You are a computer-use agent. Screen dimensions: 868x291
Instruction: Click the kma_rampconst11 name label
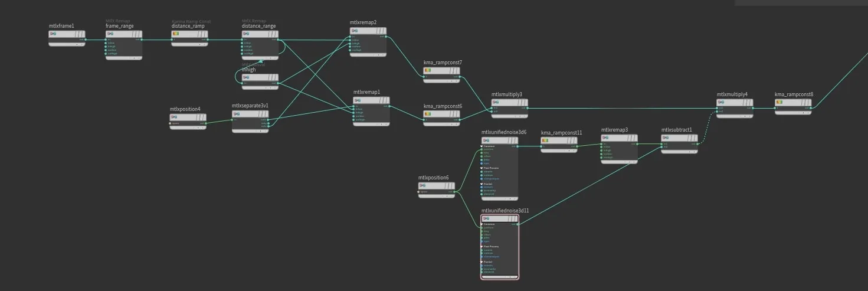tap(562, 132)
